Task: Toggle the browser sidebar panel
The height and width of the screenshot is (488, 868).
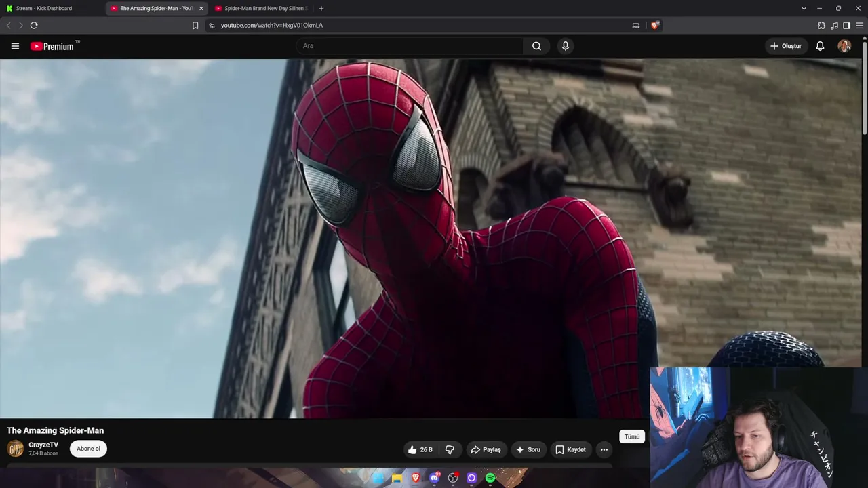Action: tap(846, 26)
